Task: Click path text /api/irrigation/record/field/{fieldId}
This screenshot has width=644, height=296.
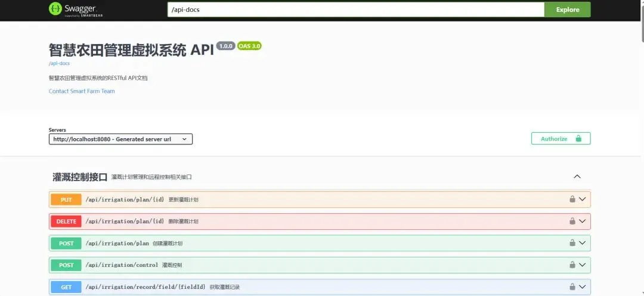Action: click(145, 287)
